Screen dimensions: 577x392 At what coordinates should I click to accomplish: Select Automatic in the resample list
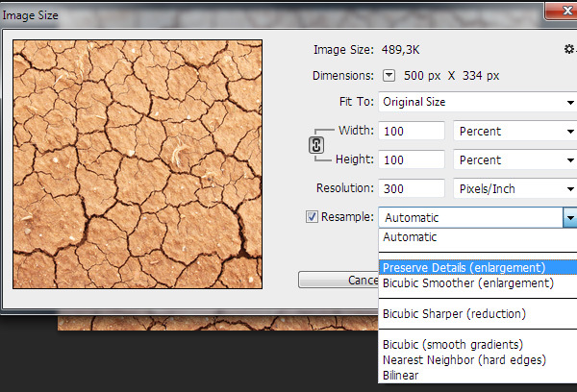(410, 236)
